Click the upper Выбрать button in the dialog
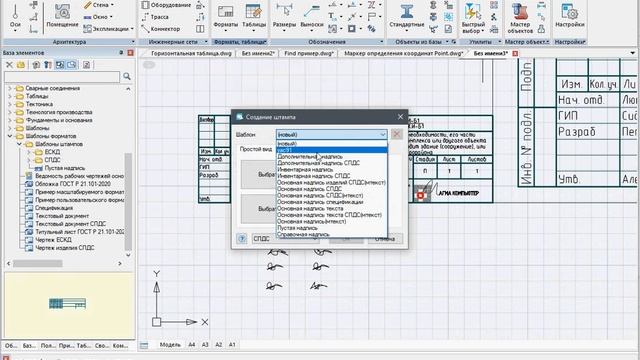This screenshot has height=360, width=640. click(259, 174)
